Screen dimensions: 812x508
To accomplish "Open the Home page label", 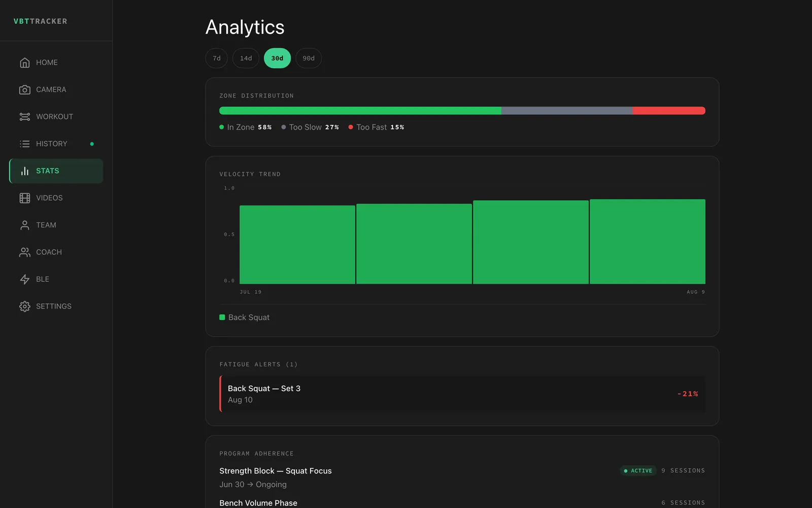I will (47, 62).
